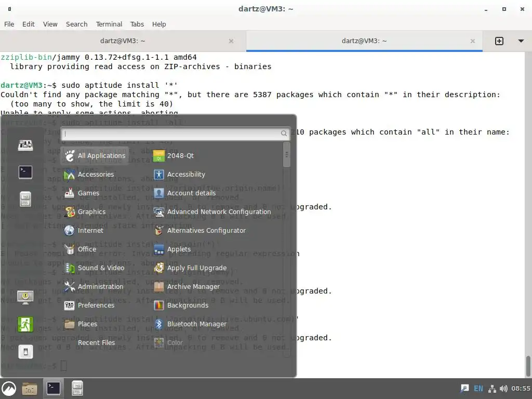The width and height of the screenshot is (532, 399).
Task: Click the magnifier icon in menu search box
Action: pos(284,134)
